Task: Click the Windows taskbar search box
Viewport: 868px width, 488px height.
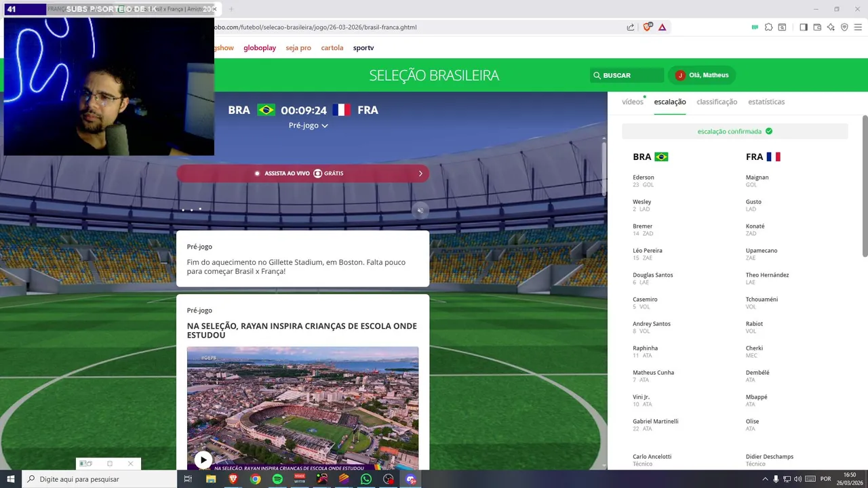Action: coord(99,479)
